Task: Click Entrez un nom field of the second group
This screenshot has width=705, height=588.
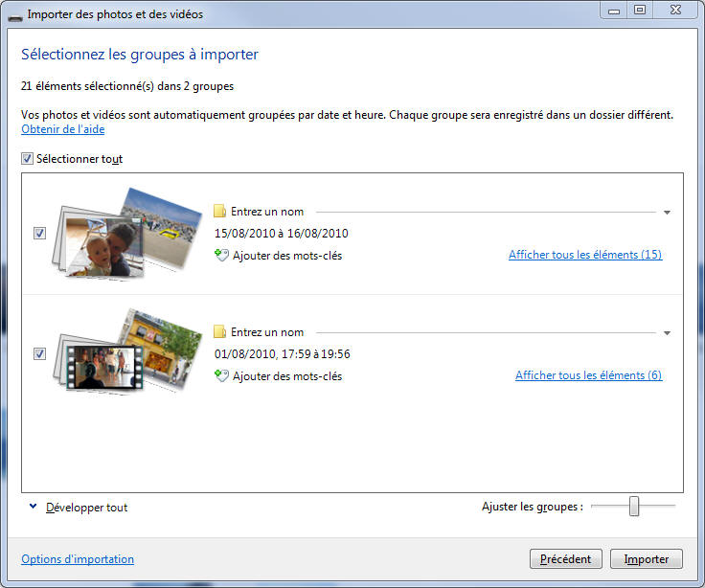Action: [267, 332]
